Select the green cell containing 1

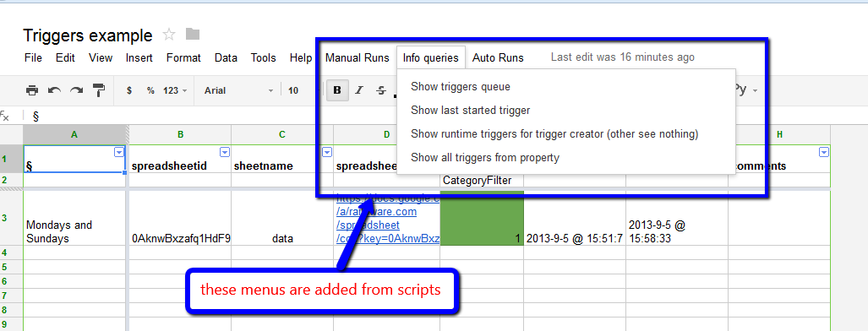coord(482,219)
